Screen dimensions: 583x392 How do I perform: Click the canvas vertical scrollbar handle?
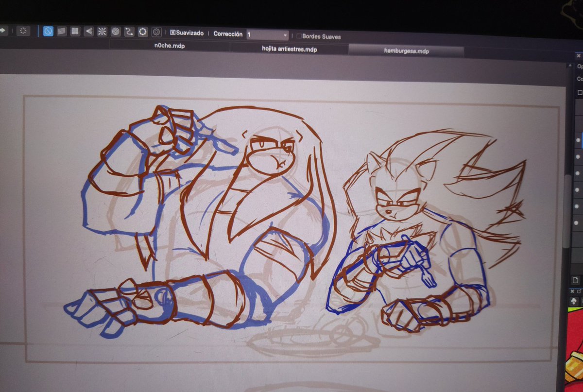(566, 211)
